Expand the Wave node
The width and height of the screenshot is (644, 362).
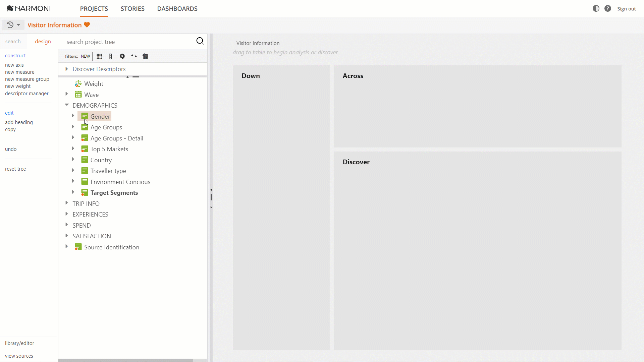pos(66,94)
